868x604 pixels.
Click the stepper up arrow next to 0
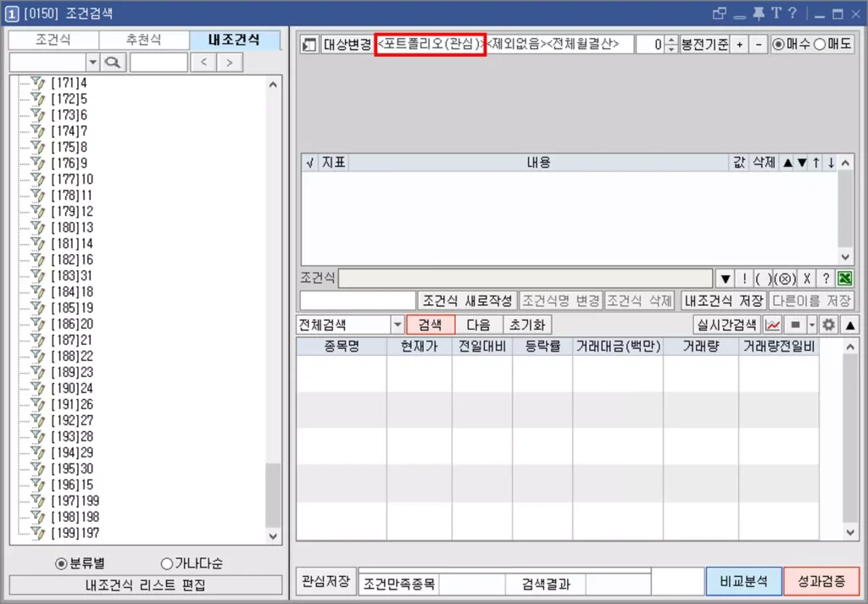[x=671, y=40]
